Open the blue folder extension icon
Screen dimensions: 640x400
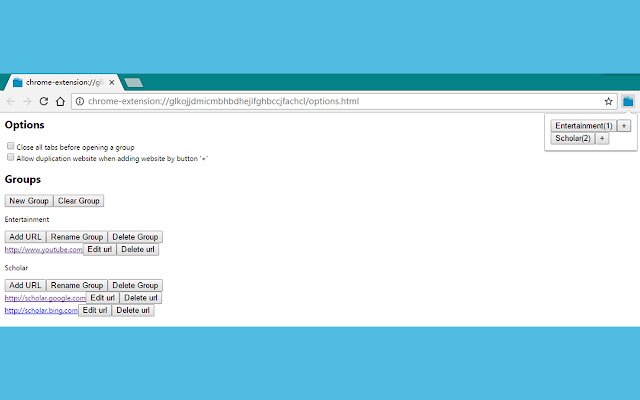pyautogui.click(x=628, y=101)
